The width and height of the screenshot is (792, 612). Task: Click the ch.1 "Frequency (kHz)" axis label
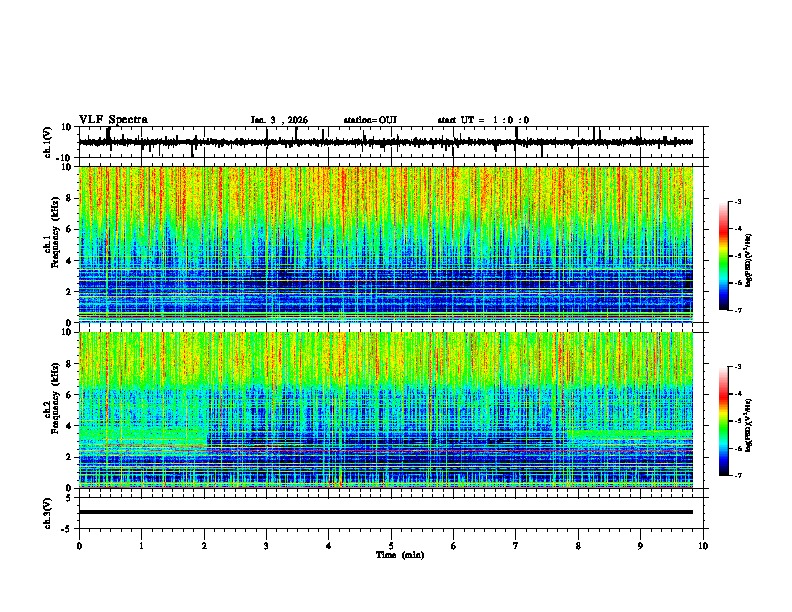[x=54, y=233]
